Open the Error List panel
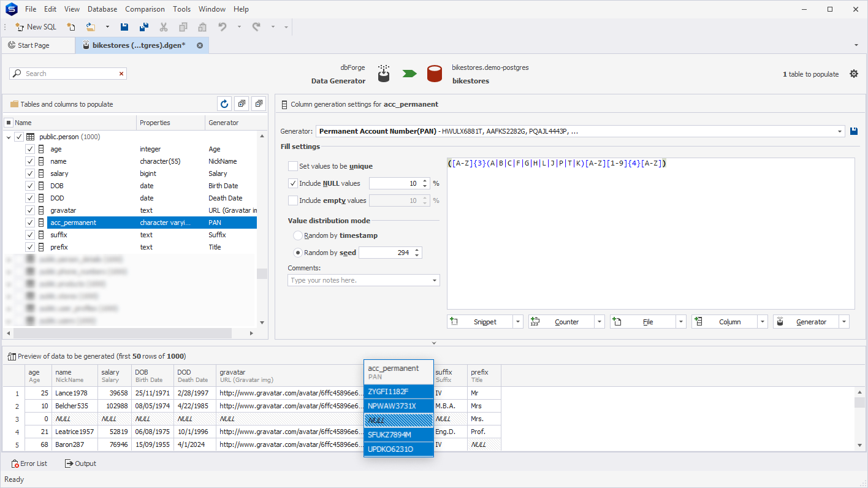The image size is (868, 488). (x=29, y=463)
